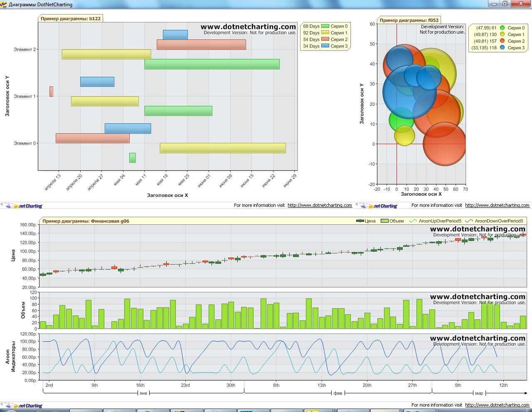Click green circle Серия 0 in f052 legend
This screenshot has height=412, width=532.
coord(502,28)
